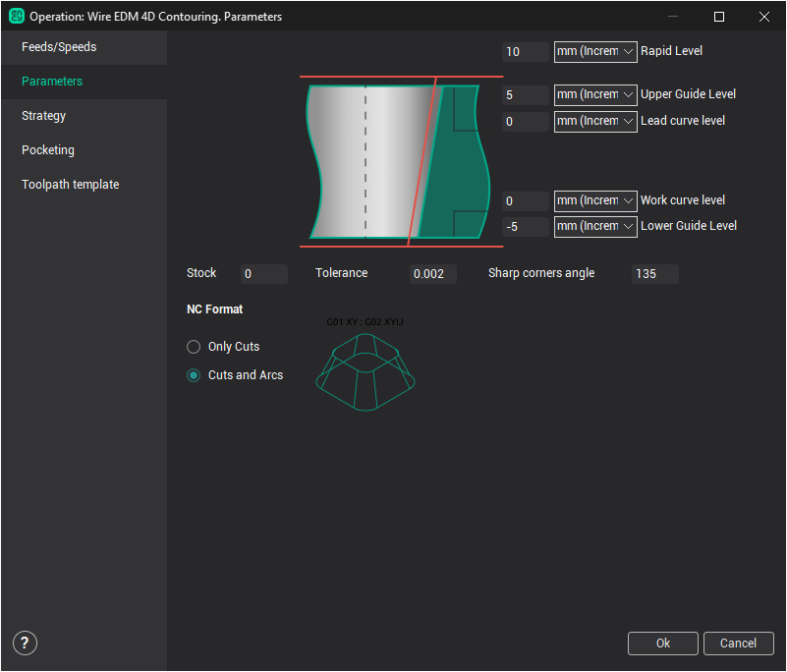Image resolution: width=787 pixels, height=672 pixels.
Task: Expand the Upper Guide Level units dropdown
Action: coord(595,95)
